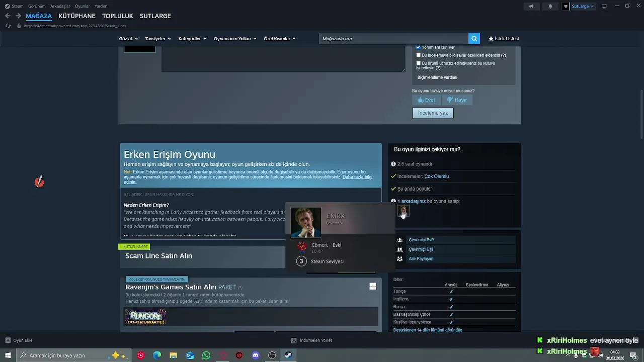Click the store URL address text
The image size is (644, 362).
tap(74, 26)
